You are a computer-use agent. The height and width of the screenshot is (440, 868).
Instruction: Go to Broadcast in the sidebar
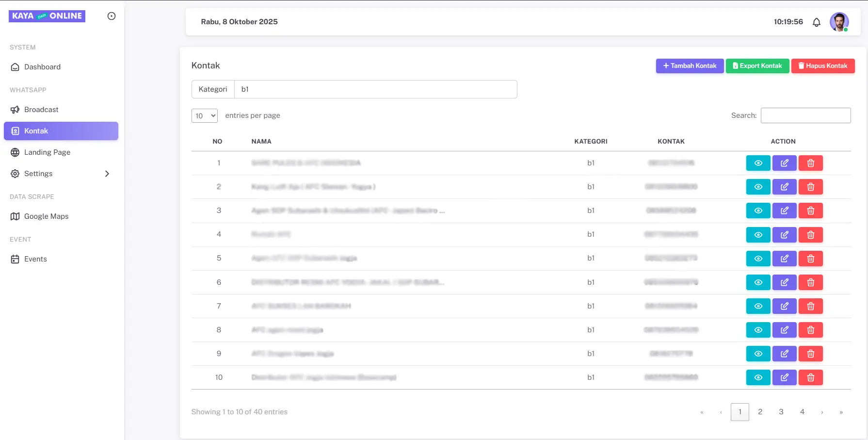[41, 110]
